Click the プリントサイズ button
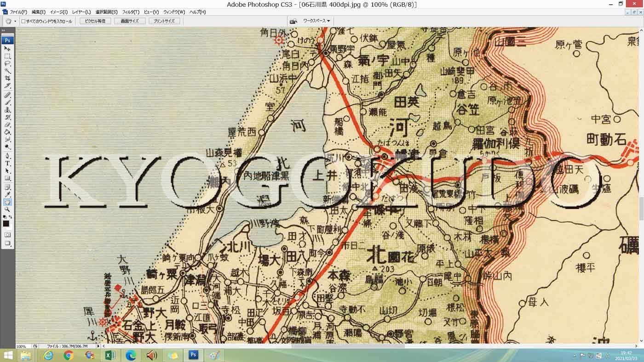Viewport: 644px width, 362px height. click(164, 21)
